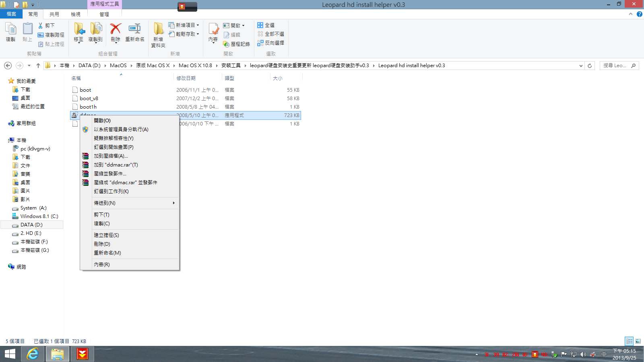This screenshot has width=644, height=362.
Task: Sort by 修改日期 column header
Action: 197,78
